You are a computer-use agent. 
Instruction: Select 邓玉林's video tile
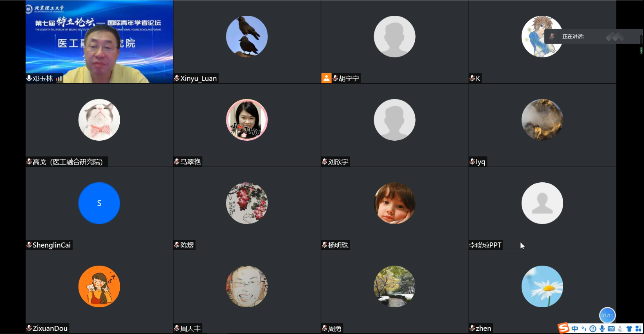coord(99,42)
